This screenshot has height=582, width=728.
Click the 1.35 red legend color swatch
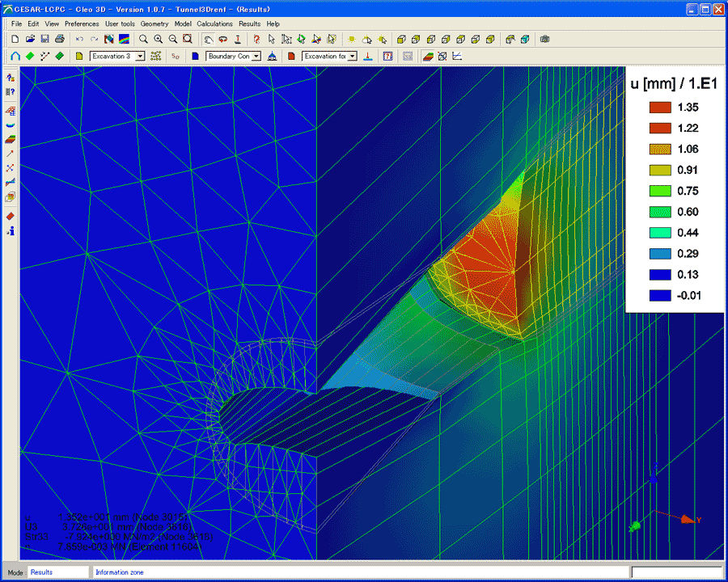tap(660, 107)
